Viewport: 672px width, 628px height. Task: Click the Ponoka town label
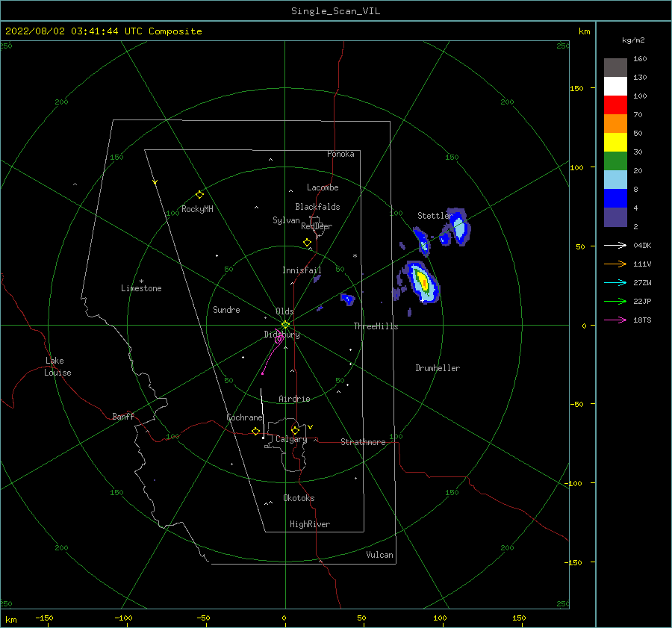pos(340,154)
